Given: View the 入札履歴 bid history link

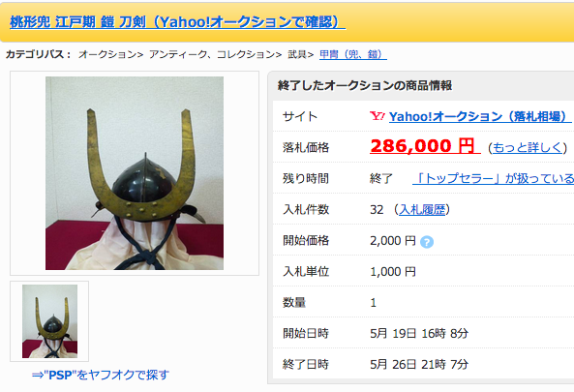Looking at the screenshot, I should [x=422, y=210].
